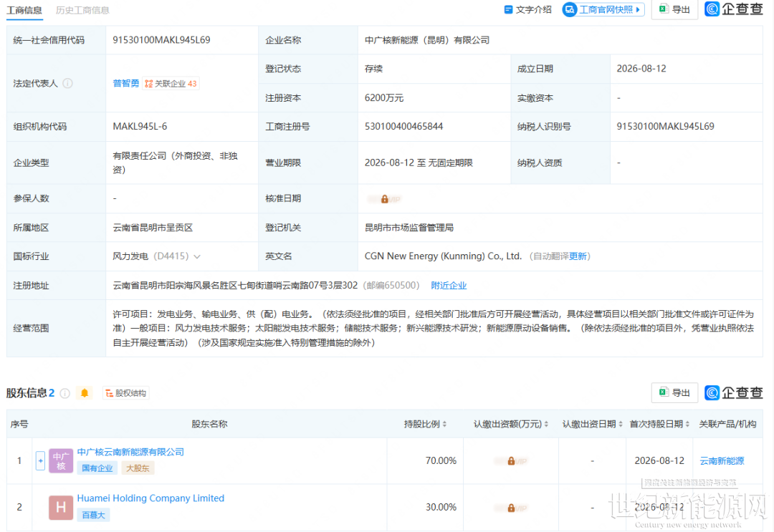
Task: Click 股东信息 count number 2
Action: tap(52, 393)
